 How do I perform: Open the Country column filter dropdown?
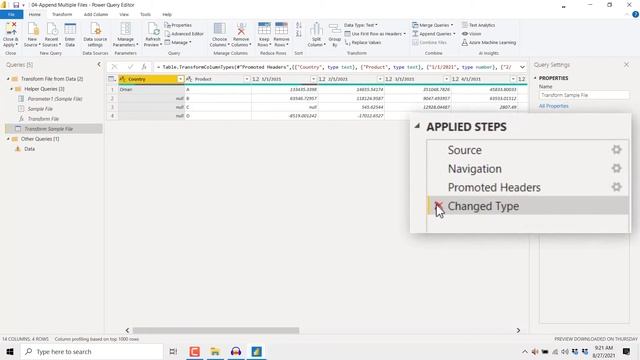(x=180, y=79)
